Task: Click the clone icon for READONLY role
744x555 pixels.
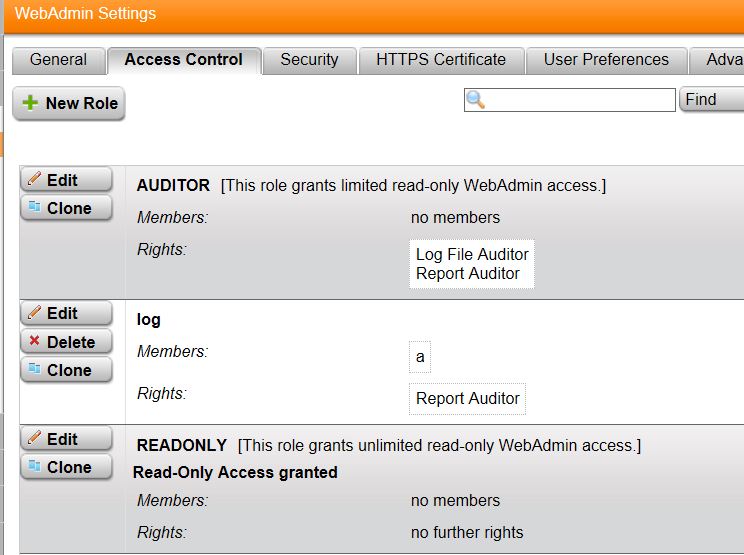Action: tap(34, 467)
